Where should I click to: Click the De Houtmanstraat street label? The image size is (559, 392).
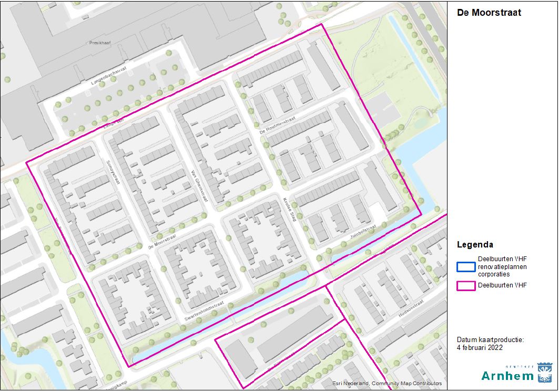tap(278, 125)
